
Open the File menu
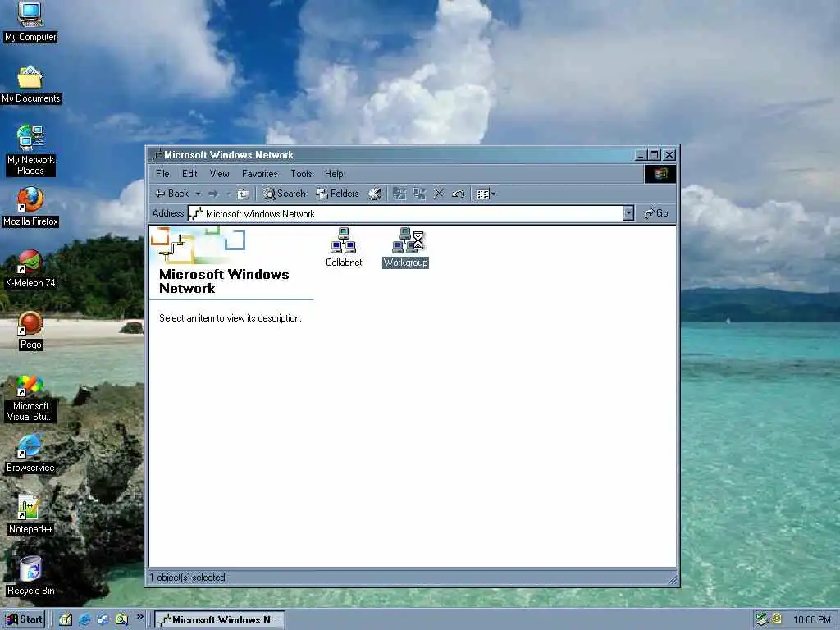[162, 174]
